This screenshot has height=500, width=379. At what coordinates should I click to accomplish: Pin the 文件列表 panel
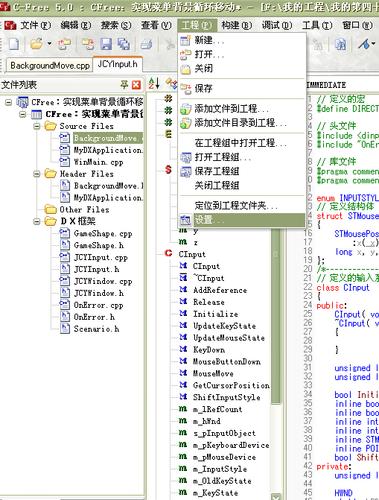tap(124, 85)
